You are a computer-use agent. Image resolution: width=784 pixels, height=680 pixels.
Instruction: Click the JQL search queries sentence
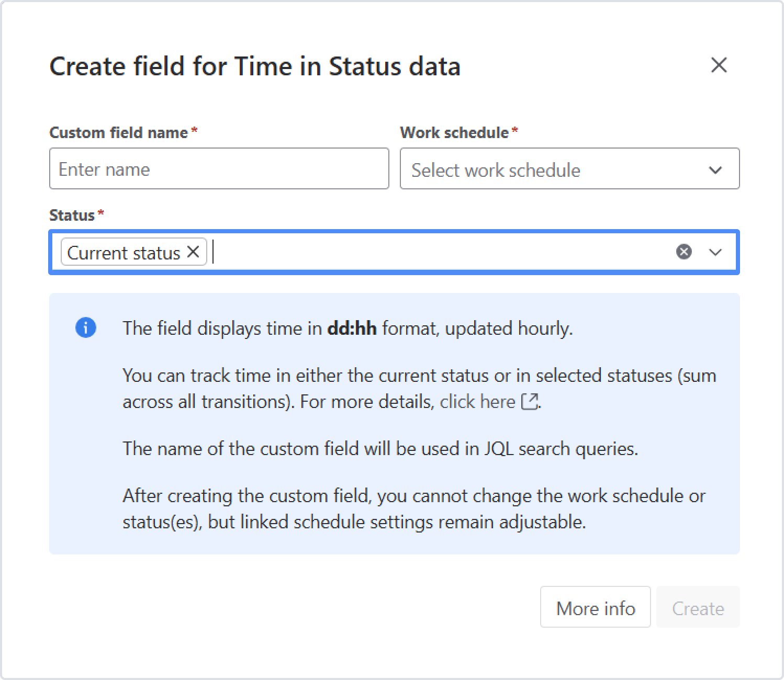[x=380, y=449]
